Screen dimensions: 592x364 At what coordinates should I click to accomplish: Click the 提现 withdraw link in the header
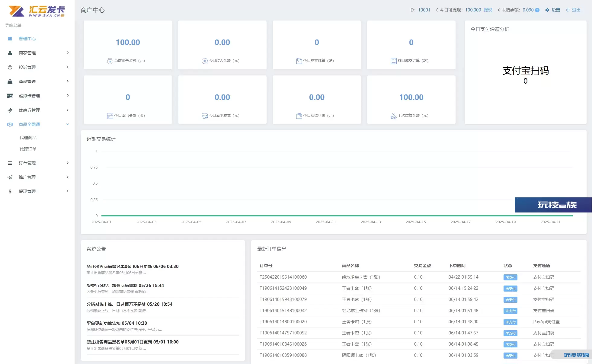pos(488,10)
